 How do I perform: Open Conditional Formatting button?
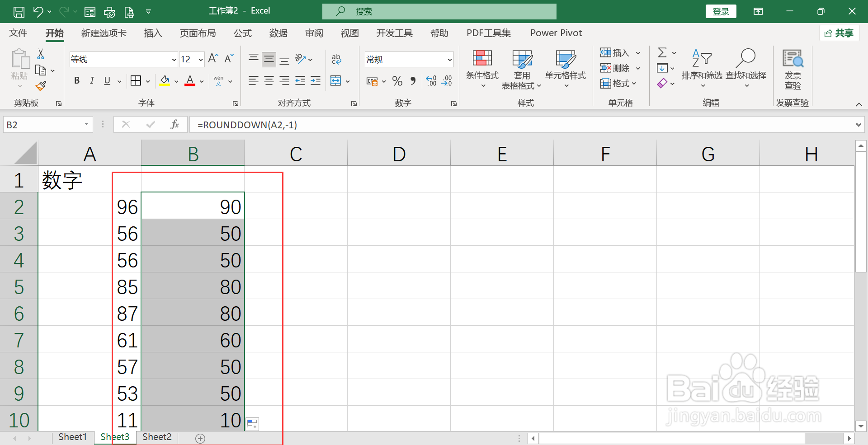(482, 69)
